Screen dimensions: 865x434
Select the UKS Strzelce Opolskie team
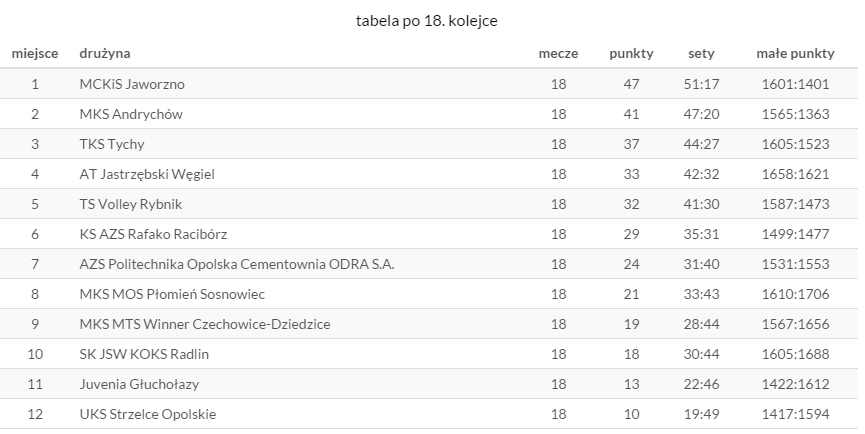[x=148, y=414]
